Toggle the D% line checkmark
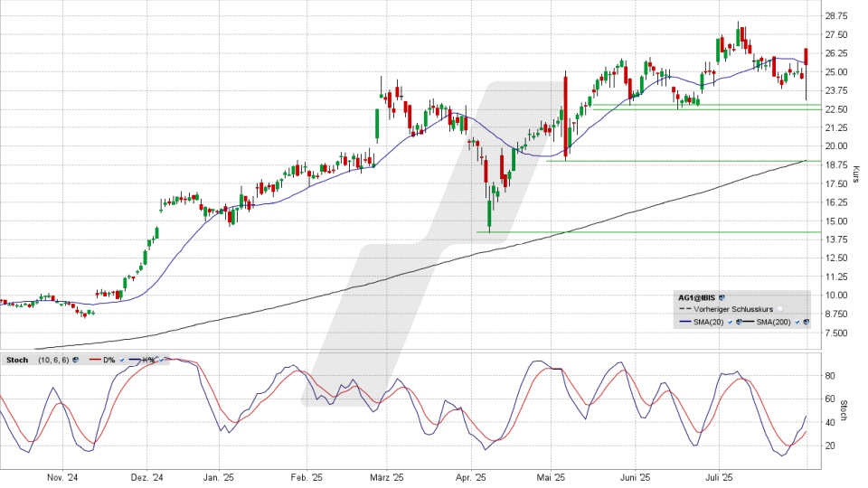The width and height of the screenshot is (868, 488). [x=122, y=361]
